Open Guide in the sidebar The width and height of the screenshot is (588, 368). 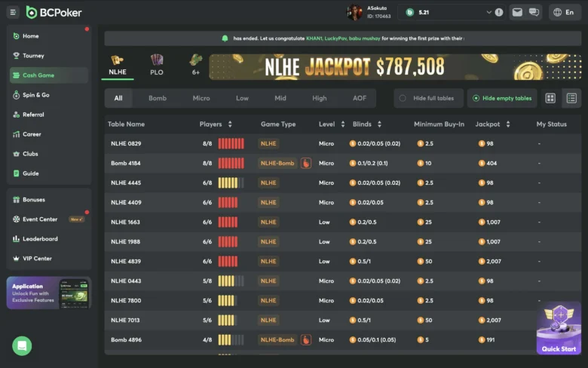point(49,173)
